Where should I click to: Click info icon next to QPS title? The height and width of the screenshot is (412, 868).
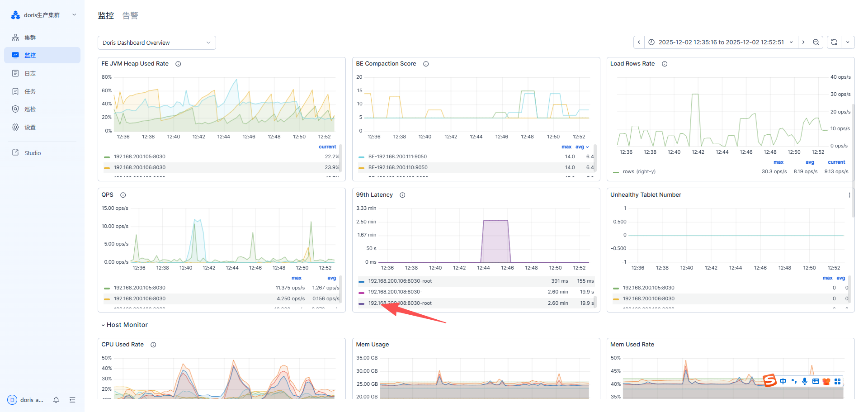(x=123, y=195)
